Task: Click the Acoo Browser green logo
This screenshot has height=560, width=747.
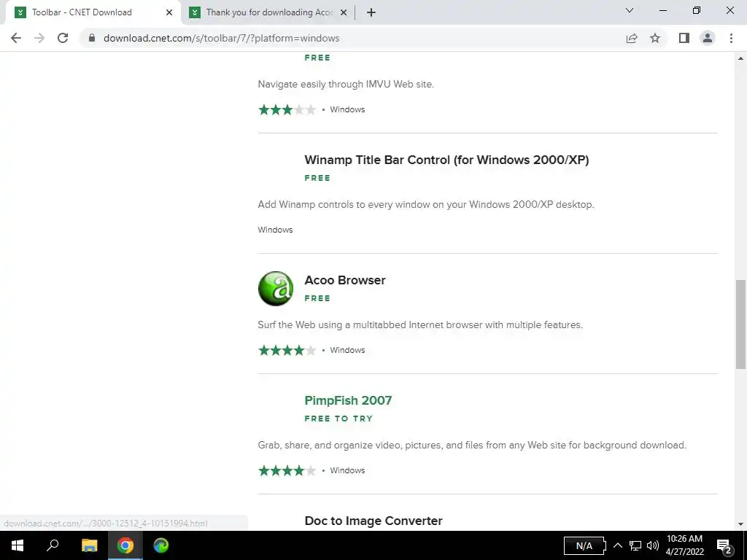Action: tap(275, 289)
